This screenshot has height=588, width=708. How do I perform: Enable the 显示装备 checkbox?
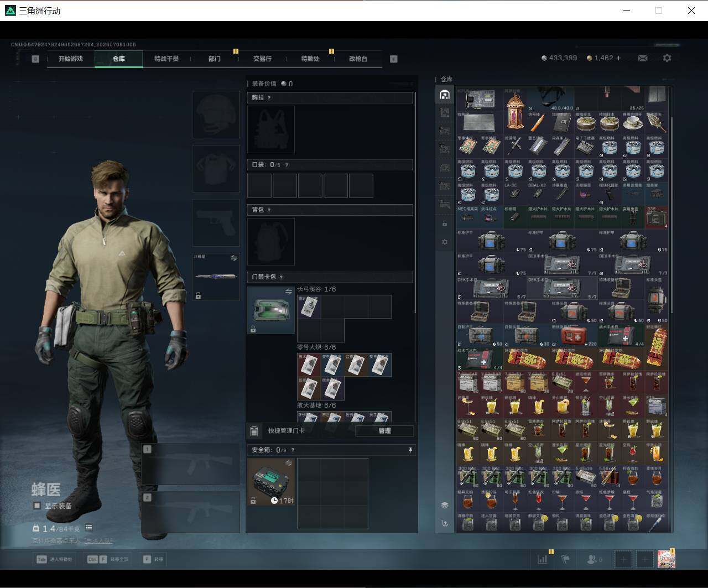pos(37,506)
